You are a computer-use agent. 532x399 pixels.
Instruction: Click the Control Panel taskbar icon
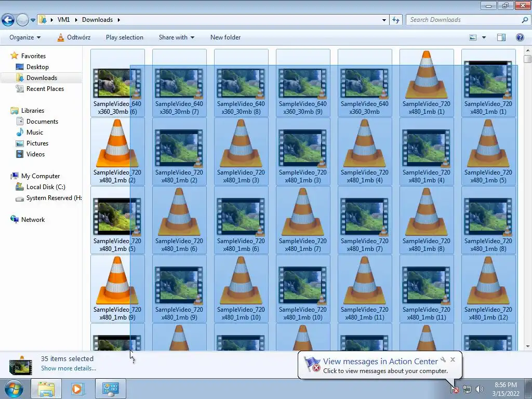click(111, 389)
